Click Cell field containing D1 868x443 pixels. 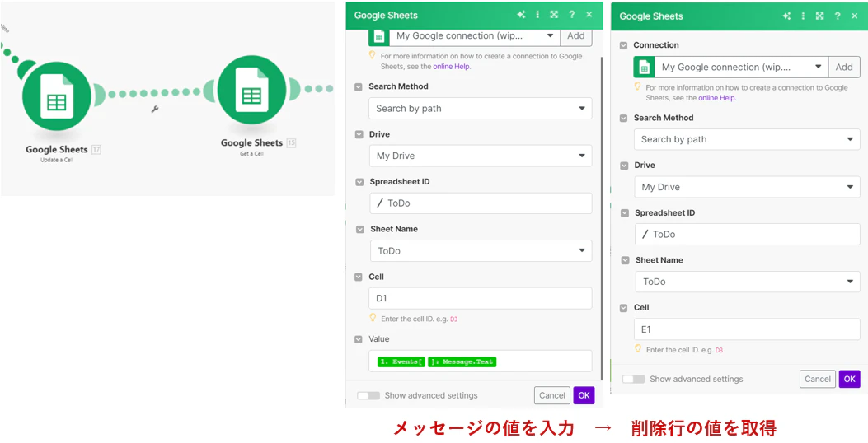coord(481,298)
